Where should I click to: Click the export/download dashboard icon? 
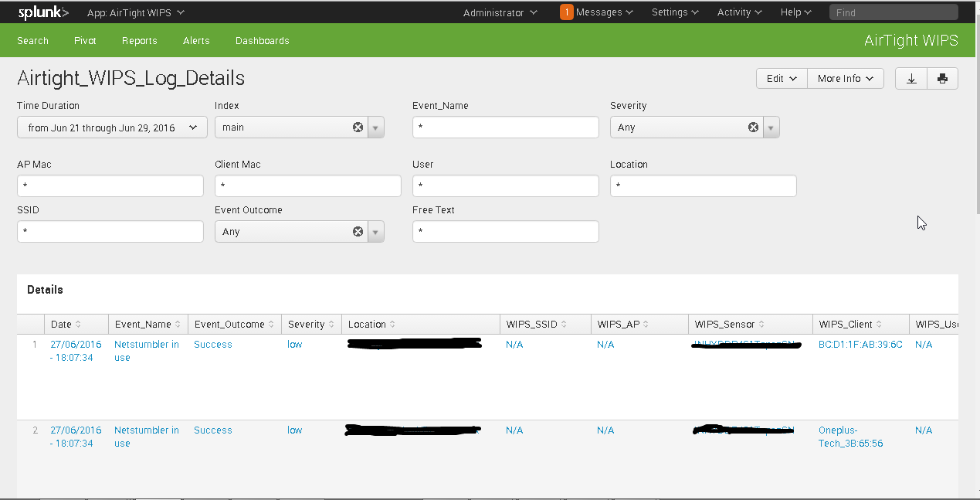[x=910, y=78]
